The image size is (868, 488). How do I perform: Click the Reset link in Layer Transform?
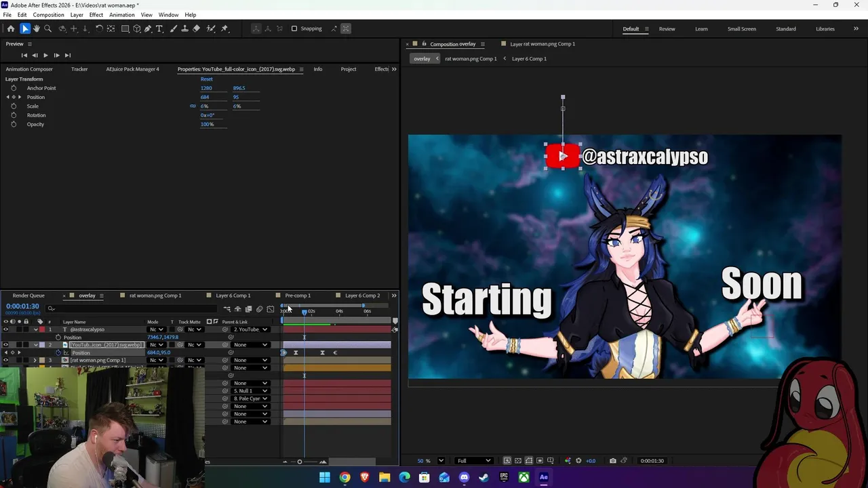click(206, 79)
